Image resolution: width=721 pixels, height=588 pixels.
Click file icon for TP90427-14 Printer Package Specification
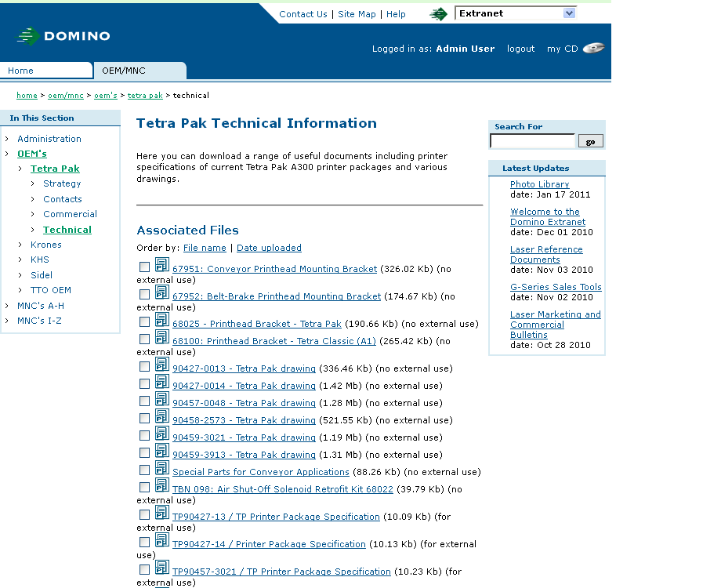pos(161,540)
